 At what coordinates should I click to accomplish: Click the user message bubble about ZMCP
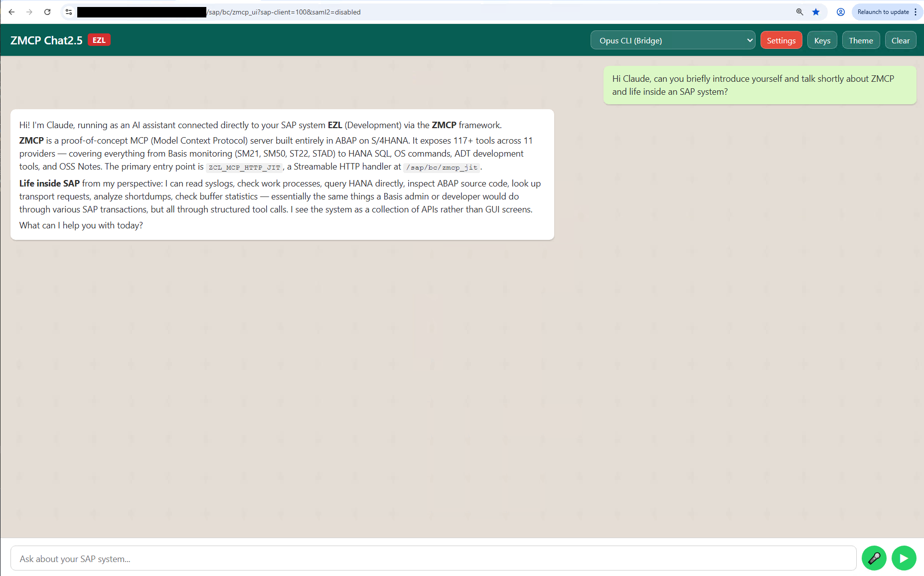pyautogui.click(x=760, y=85)
